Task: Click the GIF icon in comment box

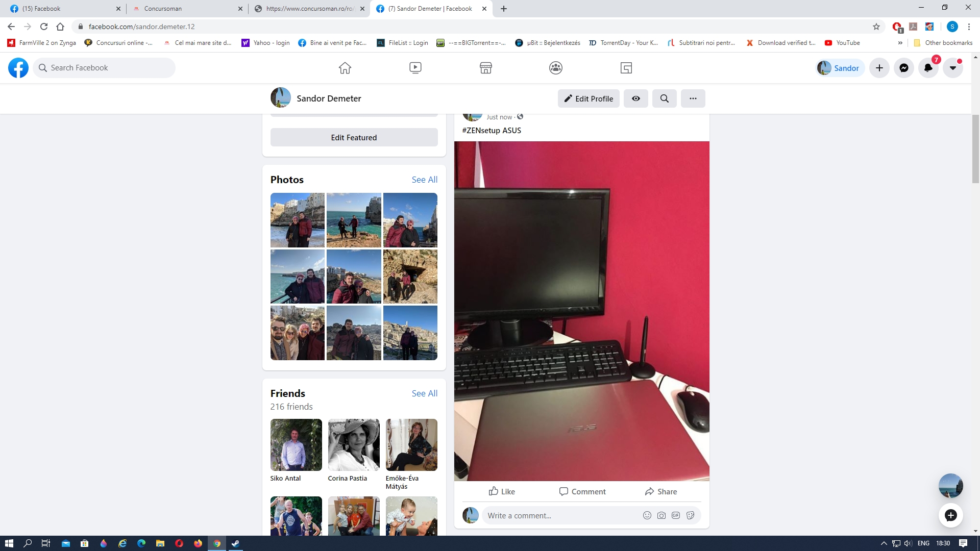Action: coord(675,515)
